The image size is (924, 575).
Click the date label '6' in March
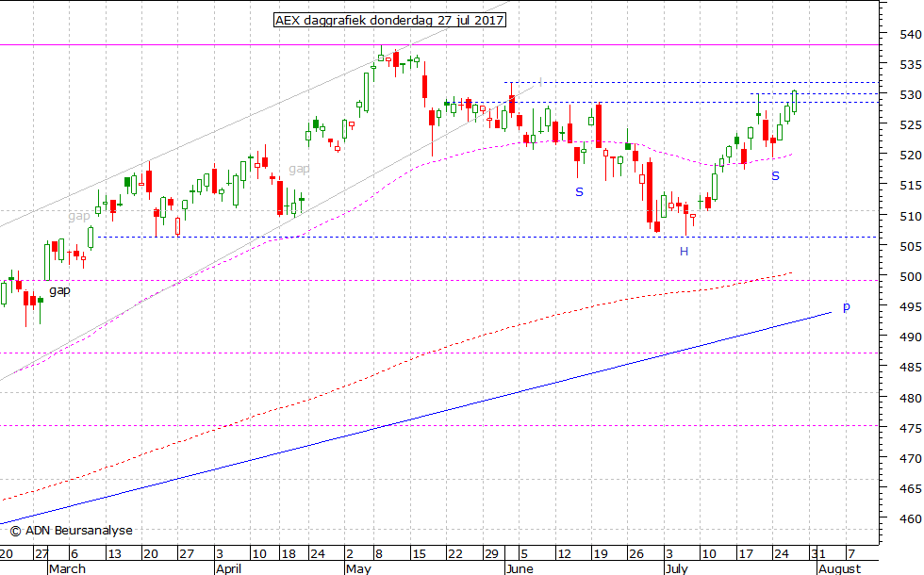(74, 554)
